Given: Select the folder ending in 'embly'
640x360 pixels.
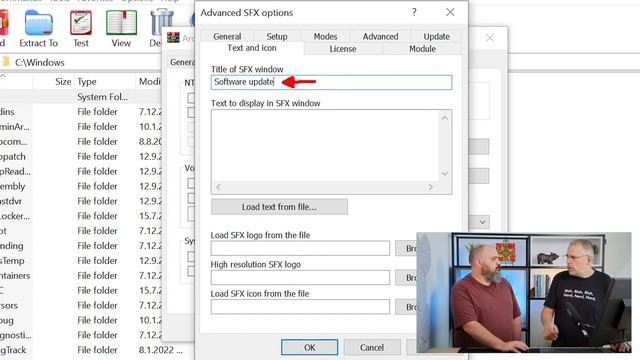Looking at the screenshot, I should (x=81, y=186).
